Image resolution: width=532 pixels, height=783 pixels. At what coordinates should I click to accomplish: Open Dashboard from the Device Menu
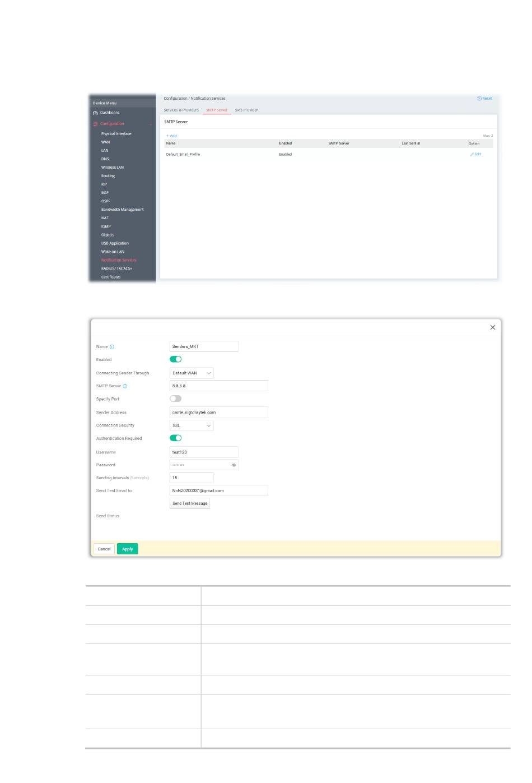(x=110, y=113)
